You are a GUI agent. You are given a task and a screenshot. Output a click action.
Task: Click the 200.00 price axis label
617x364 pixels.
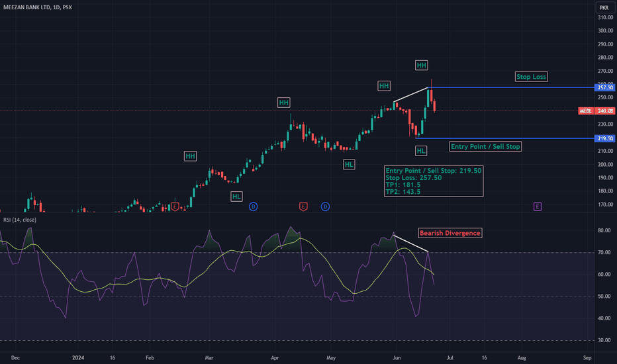(x=605, y=165)
